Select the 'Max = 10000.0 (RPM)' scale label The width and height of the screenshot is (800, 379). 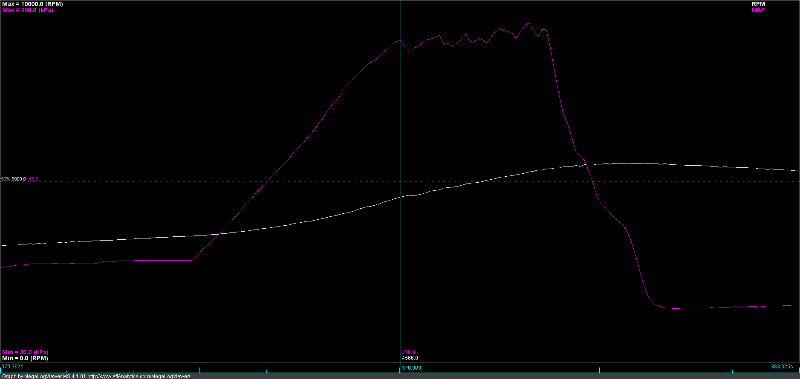click(x=32, y=4)
